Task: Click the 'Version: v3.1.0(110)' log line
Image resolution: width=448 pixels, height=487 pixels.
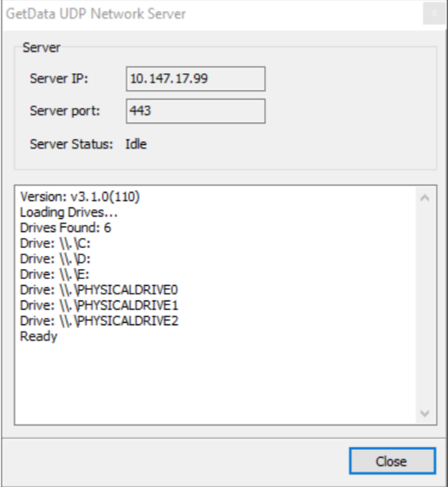Action: pos(80,196)
